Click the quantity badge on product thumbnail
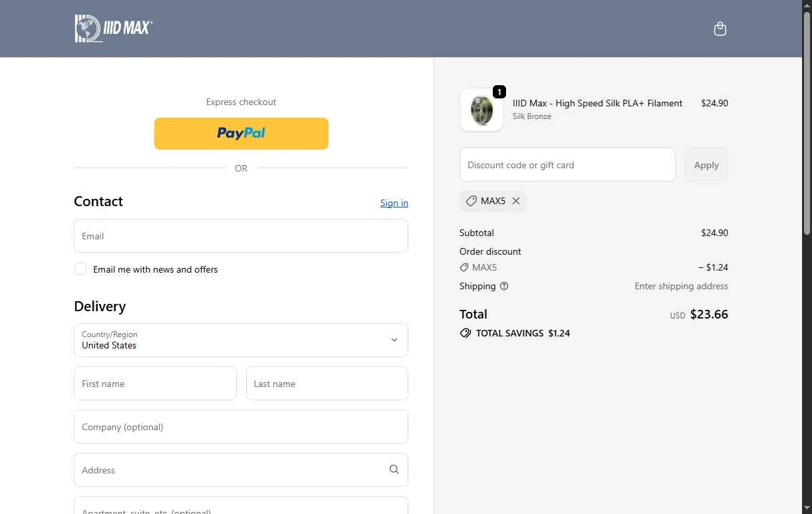This screenshot has height=514, width=812. (x=499, y=92)
